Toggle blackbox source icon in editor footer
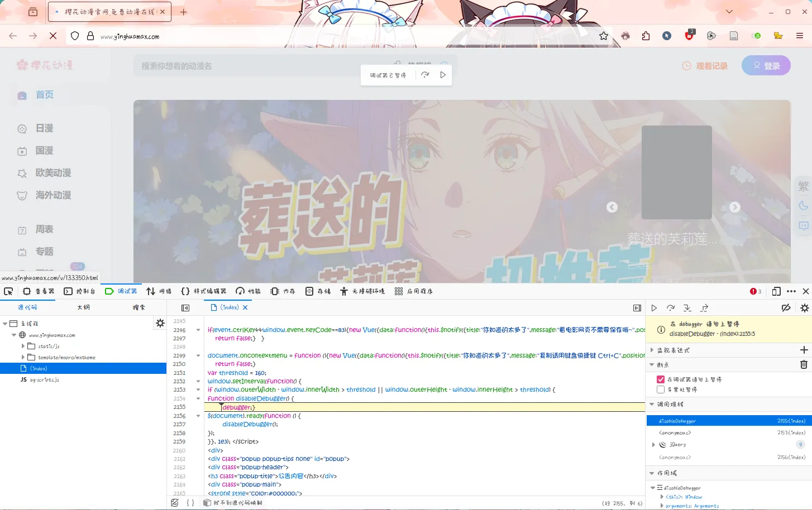 (x=175, y=503)
